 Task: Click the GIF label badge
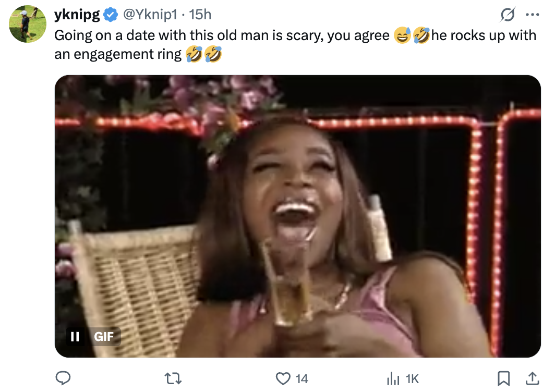click(x=104, y=336)
